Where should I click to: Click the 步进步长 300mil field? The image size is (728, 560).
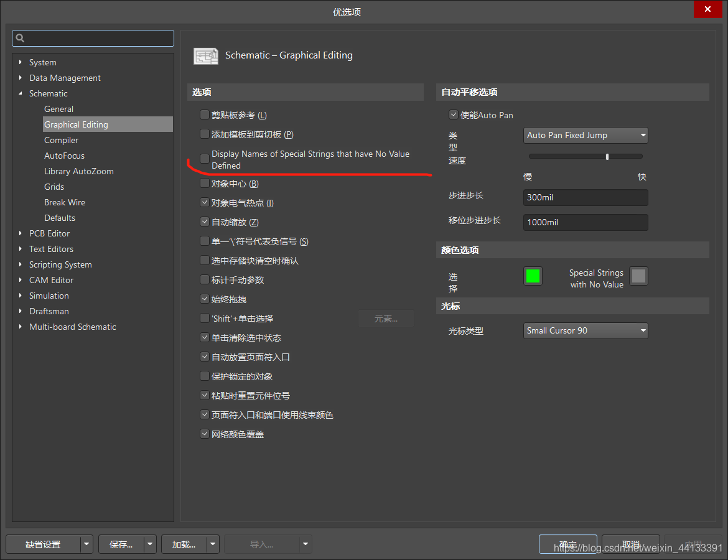coord(586,197)
